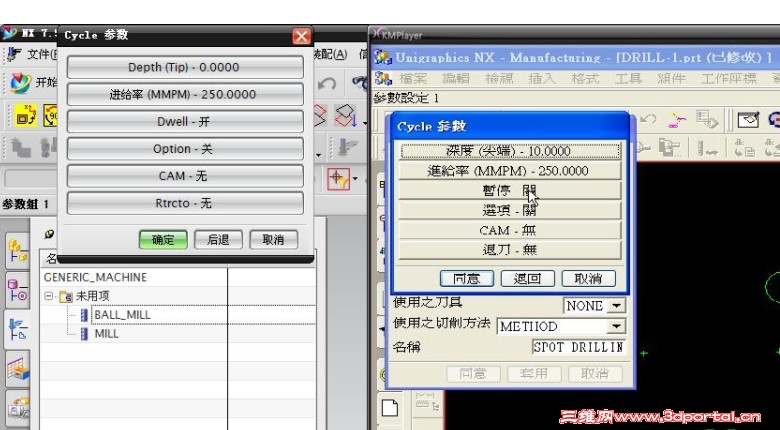Click the 进给率 (MMPM) - 250.0000 button in NX 7.5
The width and height of the screenshot is (780, 430).
[185, 95]
